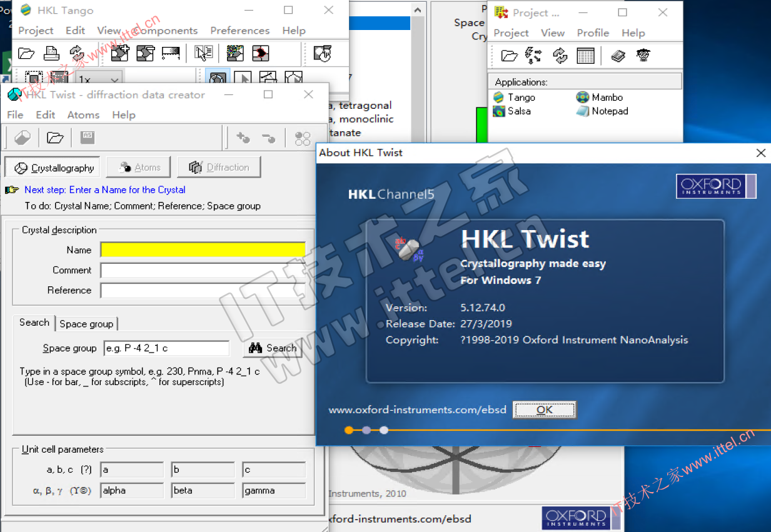
Task: Launch Notepad from Applications list
Action: 602,111
